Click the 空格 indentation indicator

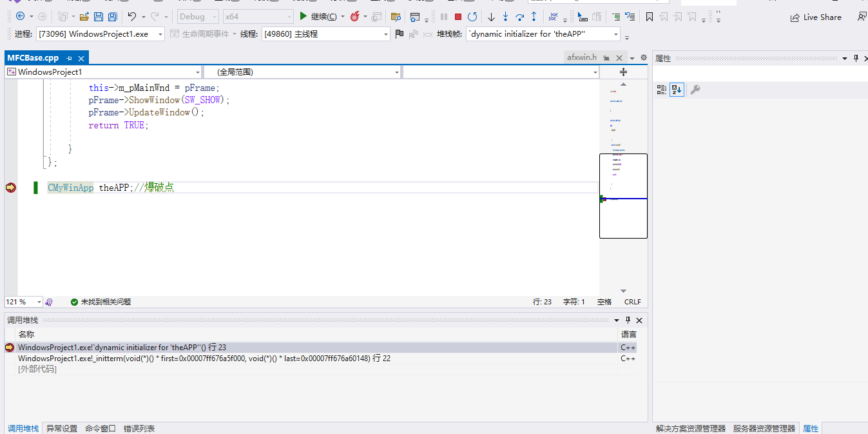pos(604,302)
